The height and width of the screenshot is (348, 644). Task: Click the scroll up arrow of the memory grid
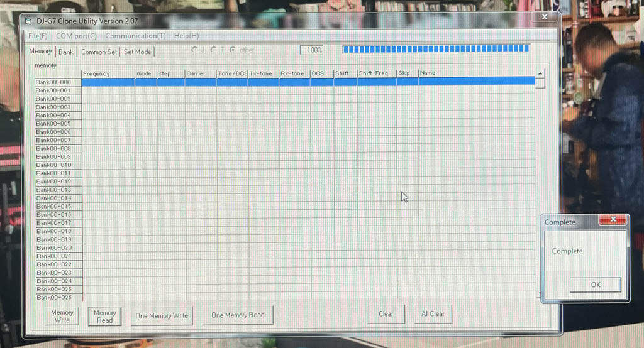[540, 73]
